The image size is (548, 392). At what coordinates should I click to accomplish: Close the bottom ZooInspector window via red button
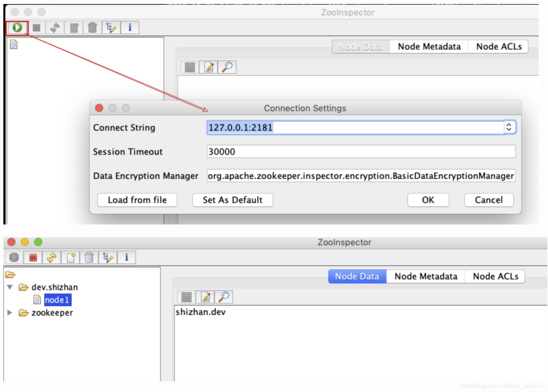point(11,242)
